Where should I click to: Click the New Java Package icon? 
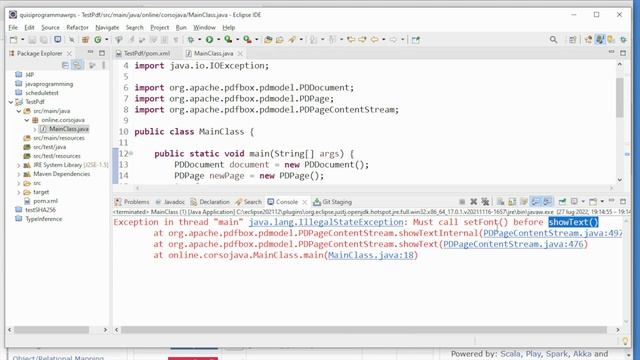tap(85, 40)
